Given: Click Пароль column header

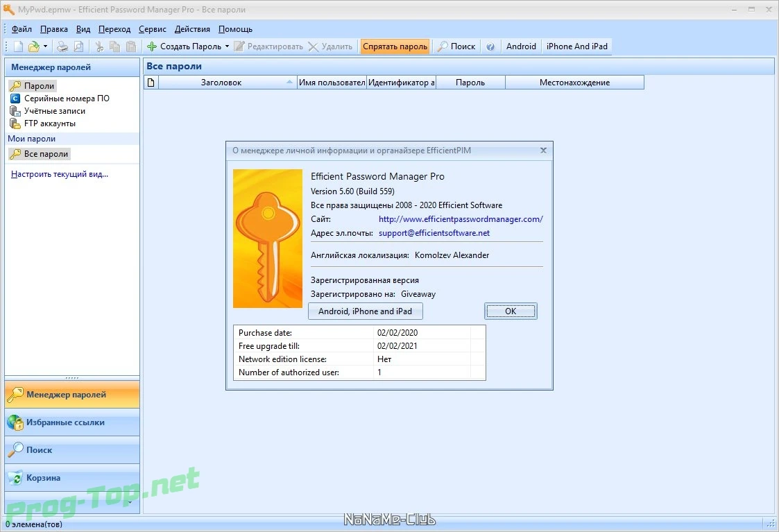Looking at the screenshot, I should point(470,83).
